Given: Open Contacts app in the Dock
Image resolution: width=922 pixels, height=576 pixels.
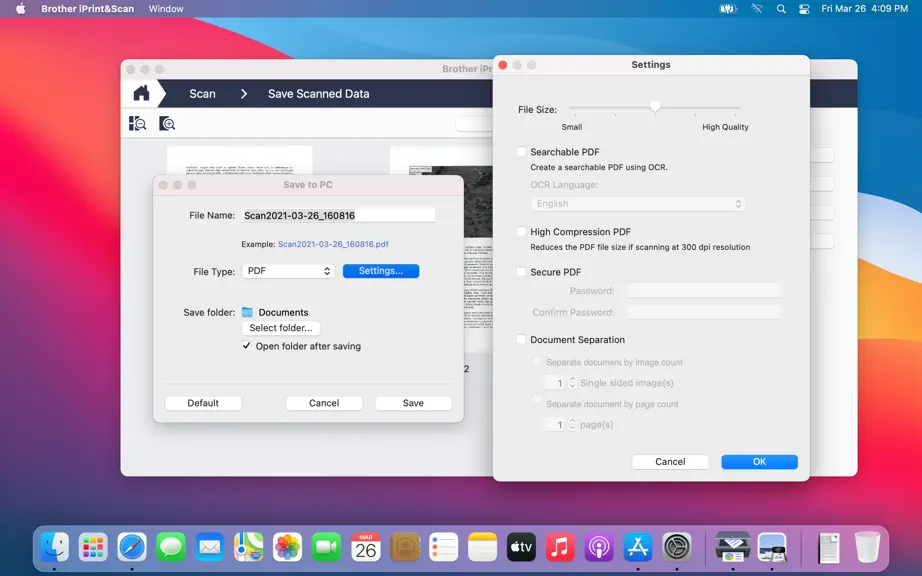Looking at the screenshot, I should (x=405, y=547).
